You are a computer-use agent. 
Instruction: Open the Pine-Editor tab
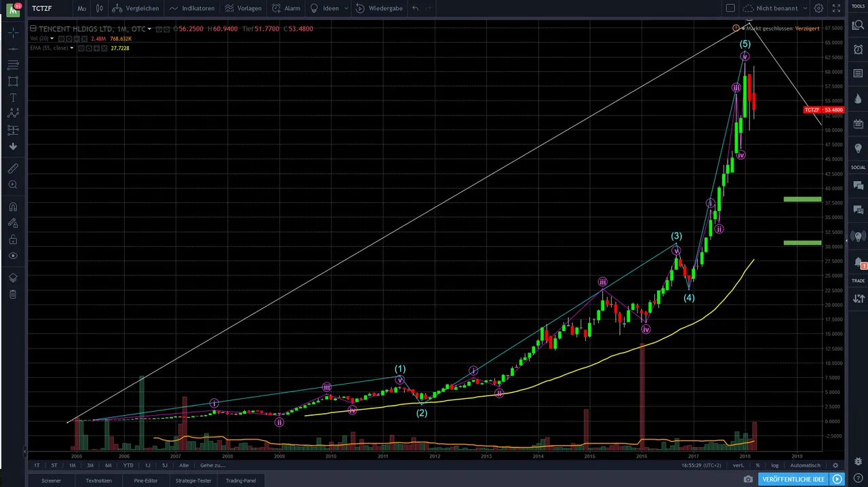146,480
